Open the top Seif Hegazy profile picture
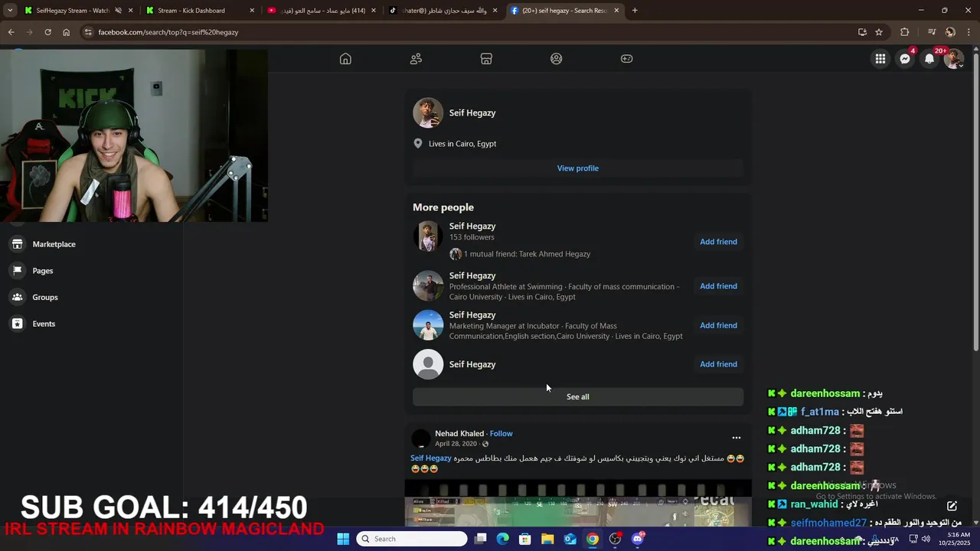Screen dimensions: 980x551 click(428, 113)
